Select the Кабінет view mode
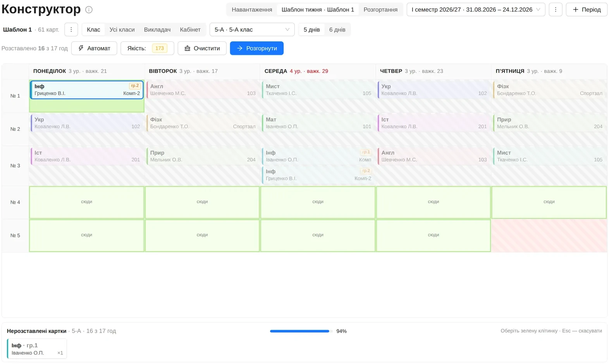Screen dimensions: 609x364 point(190,29)
